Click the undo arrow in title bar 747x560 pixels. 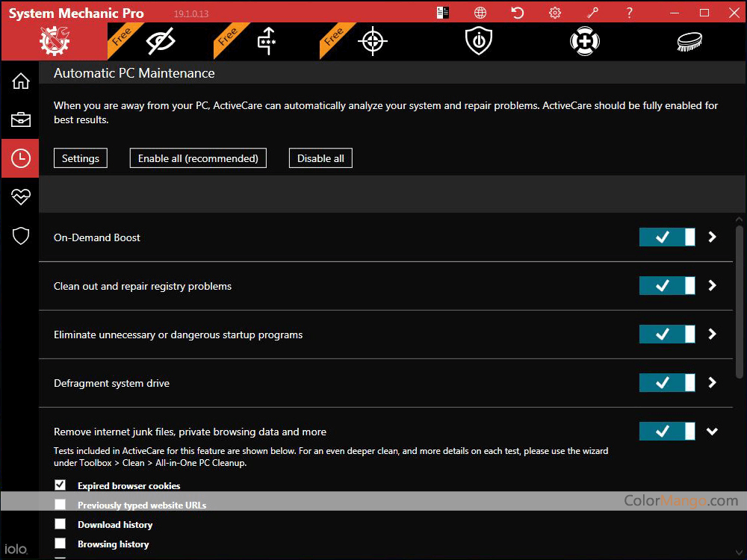tap(517, 13)
